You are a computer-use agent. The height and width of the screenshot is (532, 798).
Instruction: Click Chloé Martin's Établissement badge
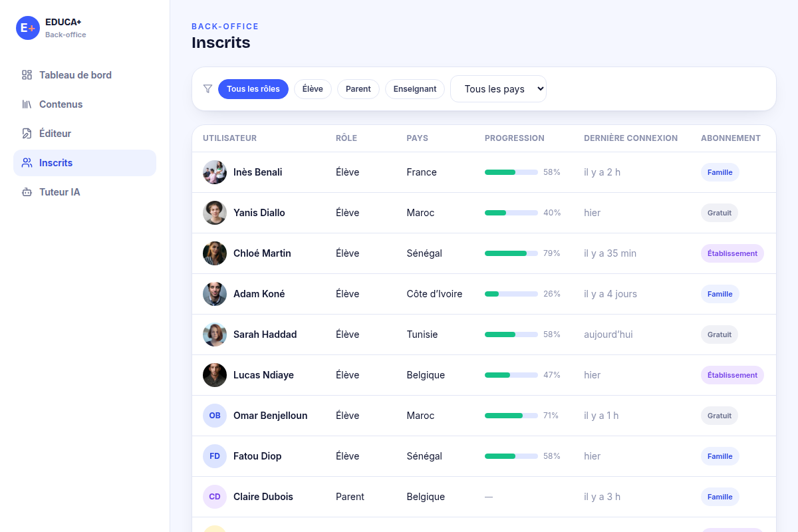(x=732, y=253)
